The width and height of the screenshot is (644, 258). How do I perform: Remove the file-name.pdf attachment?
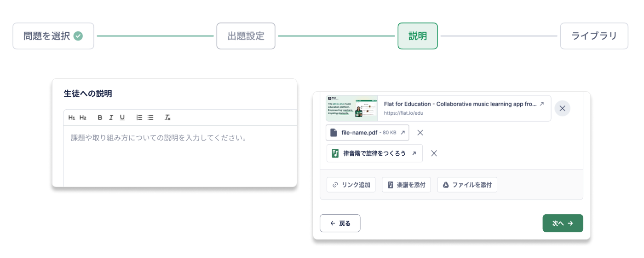point(420,133)
